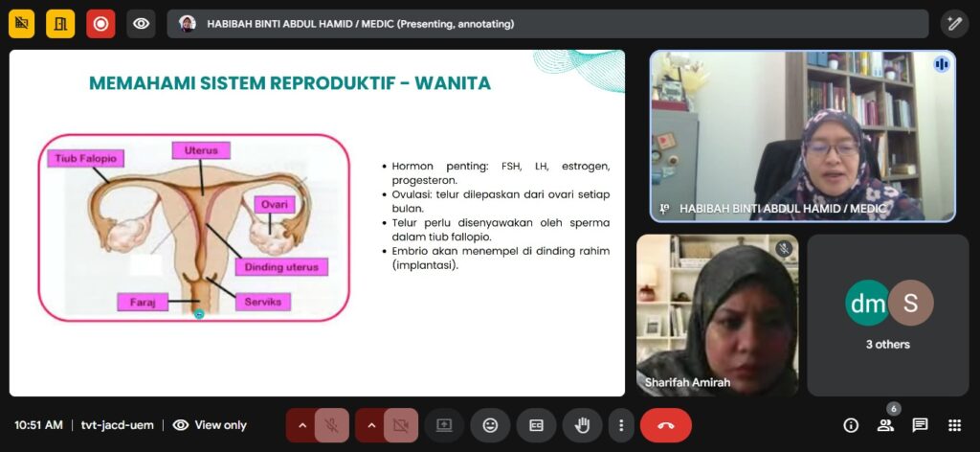
Task: Click the small teal annotation marker below diagram
Action: [x=199, y=314]
